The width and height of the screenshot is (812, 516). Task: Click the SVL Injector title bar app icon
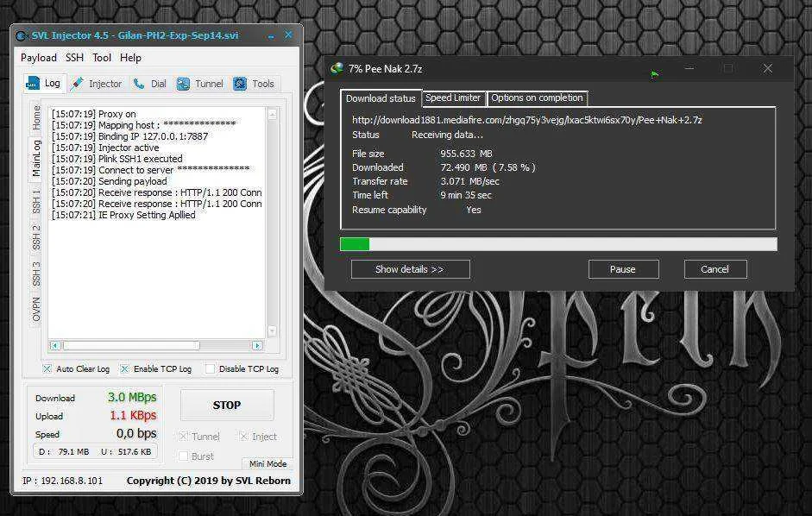coord(22,35)
